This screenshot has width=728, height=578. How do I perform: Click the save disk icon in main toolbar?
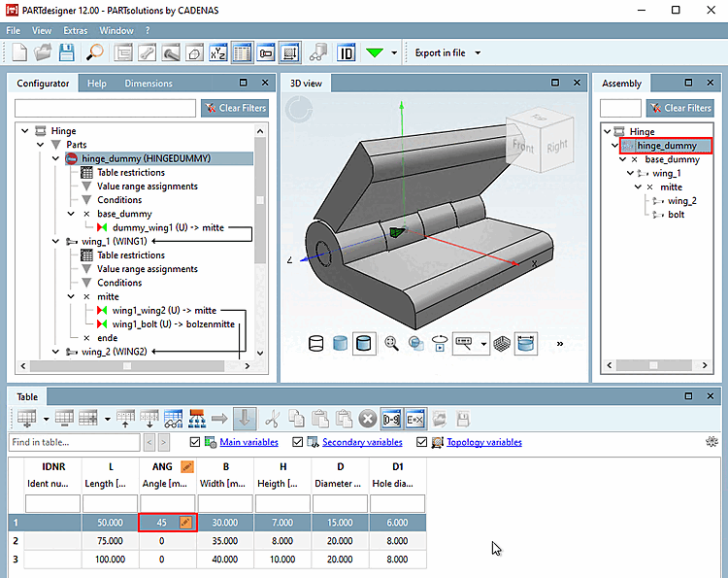(x=69, y=52)
